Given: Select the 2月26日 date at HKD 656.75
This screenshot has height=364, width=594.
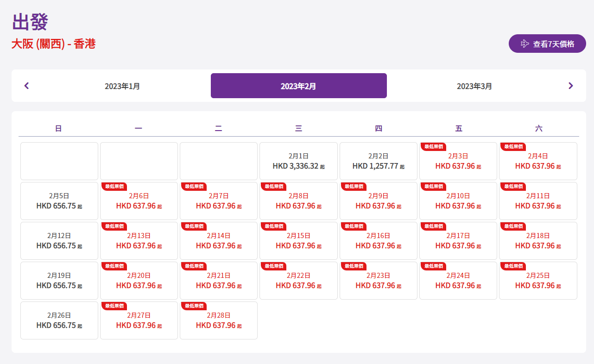Looking at the screenshot, I should 59,320.
